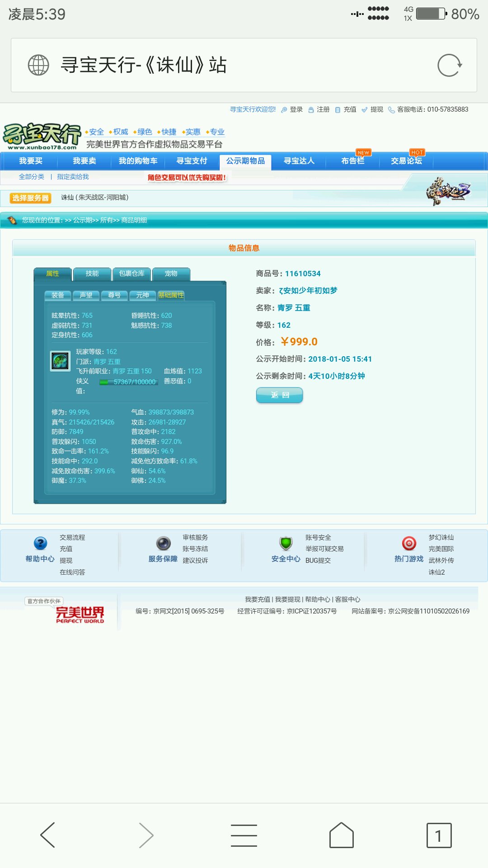Click the 充值 recharge link at top
The height and width of the screenshot is (868, 488).
(x=350, y=109)
